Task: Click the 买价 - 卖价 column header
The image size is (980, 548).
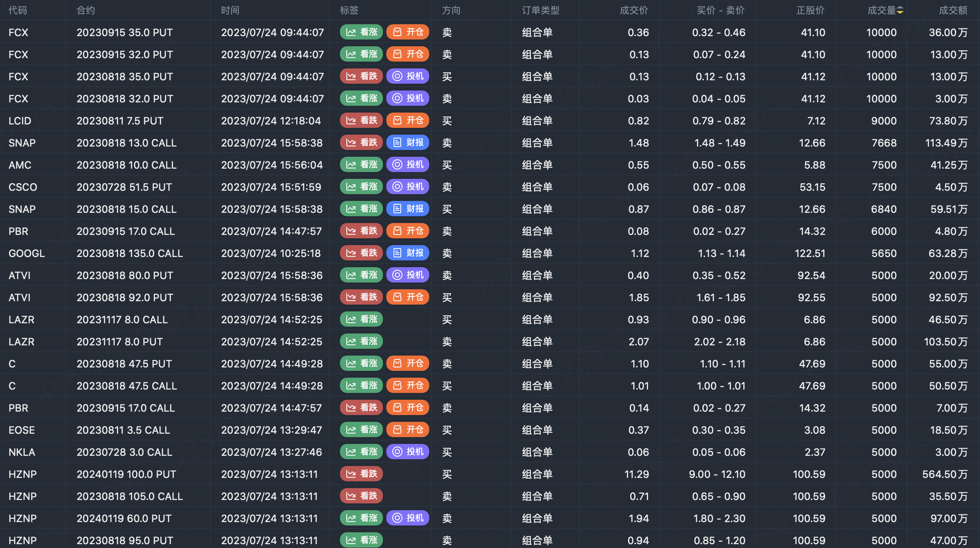Action: tap(721, 11)
